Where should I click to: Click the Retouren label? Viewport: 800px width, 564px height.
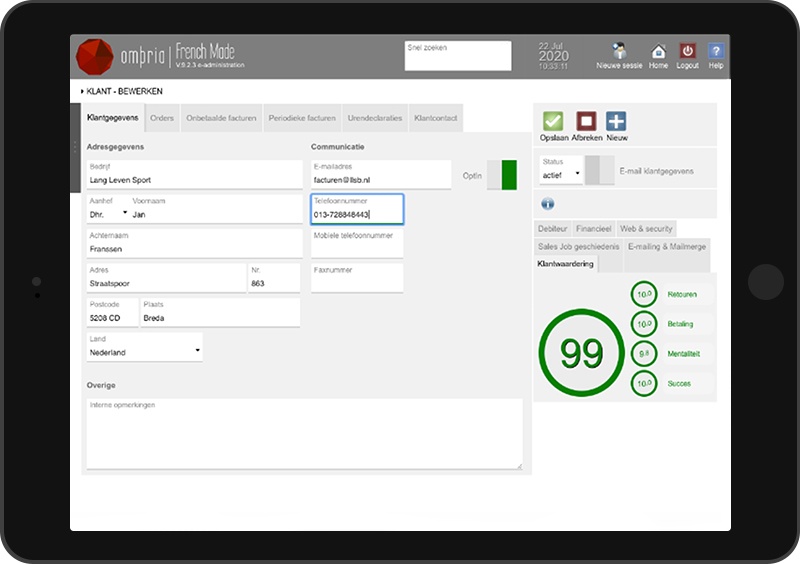pos(682,295)
